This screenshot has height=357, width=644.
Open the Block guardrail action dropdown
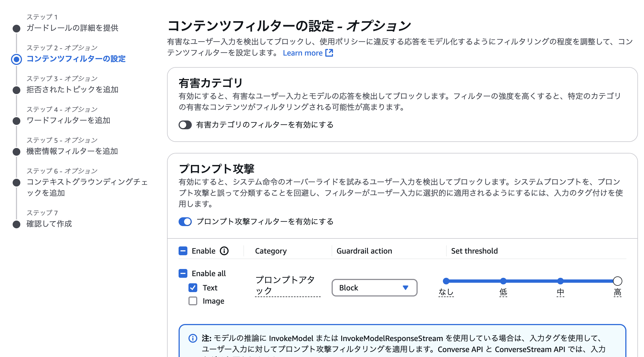(x=374, y=287)
